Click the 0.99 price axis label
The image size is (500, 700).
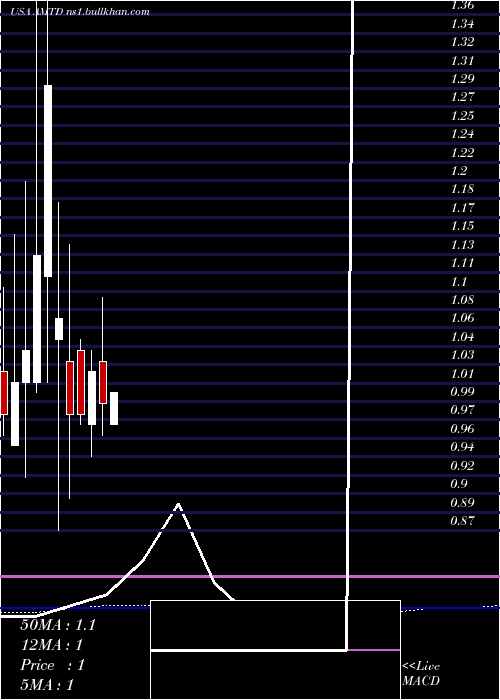[462, 392]
